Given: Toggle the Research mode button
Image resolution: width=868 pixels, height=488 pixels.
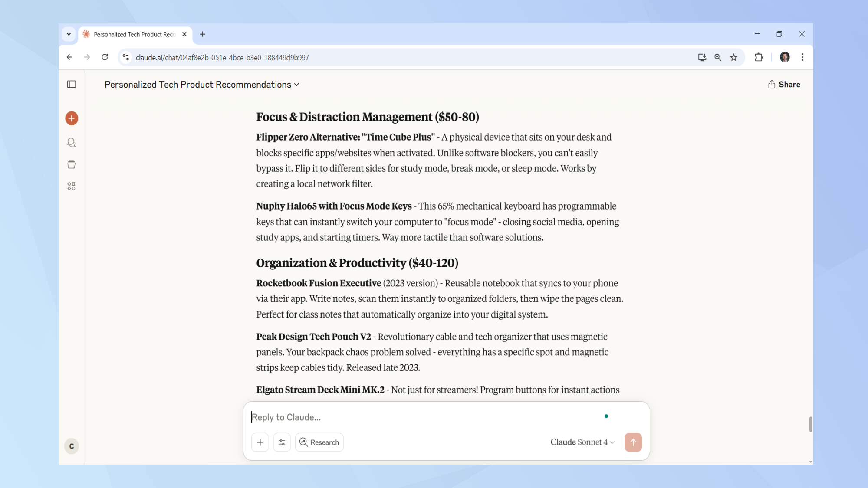Looking at the screenshot, I should point(319,442).
